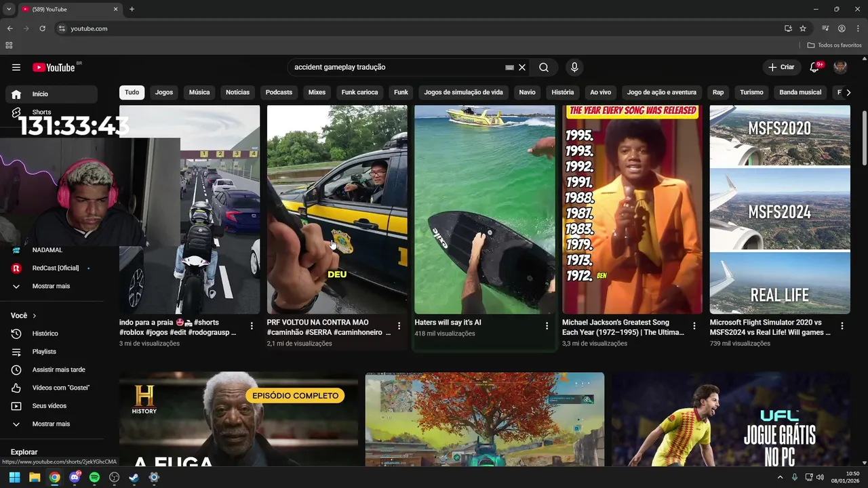Open options menu for PRF VOLTOU short
The width and height of the screenshot is (868, 488).
[399, 326]
